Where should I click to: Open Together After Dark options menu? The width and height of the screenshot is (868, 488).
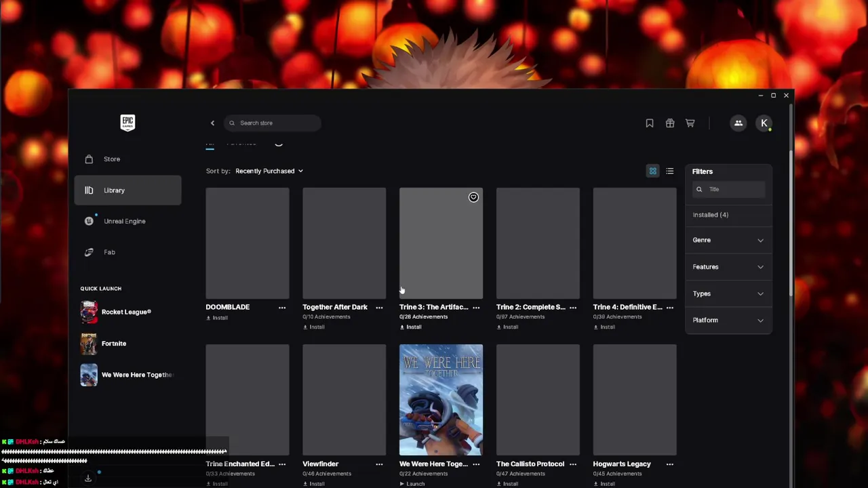pyautogui.click(x=379, y=307)
